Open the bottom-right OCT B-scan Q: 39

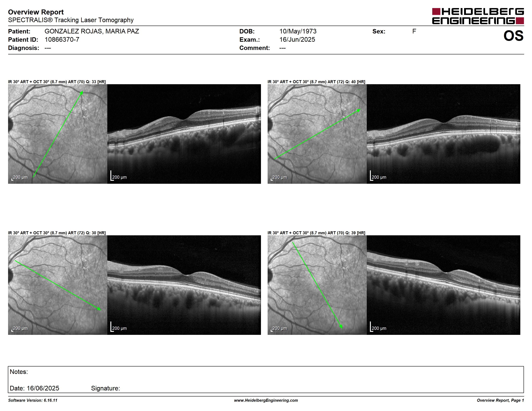click(443, 285)
